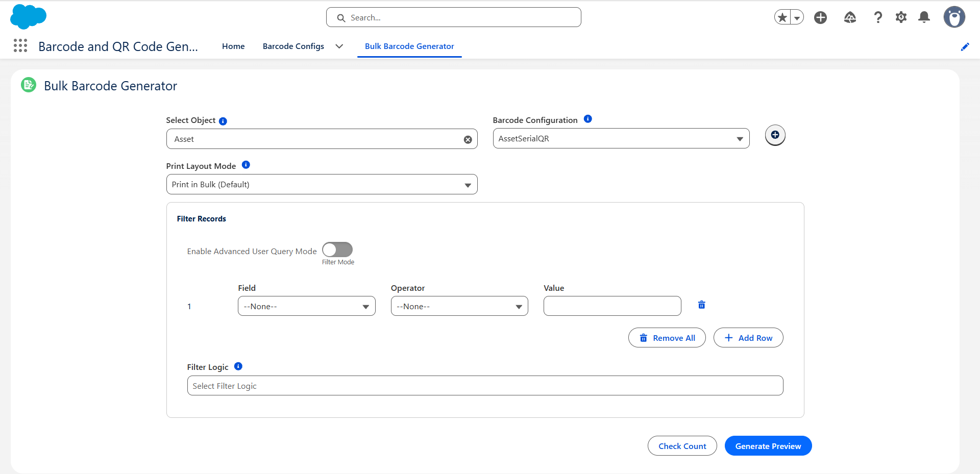Open the App Launcher dots grid
980x474 pixels.
(20, 46)
